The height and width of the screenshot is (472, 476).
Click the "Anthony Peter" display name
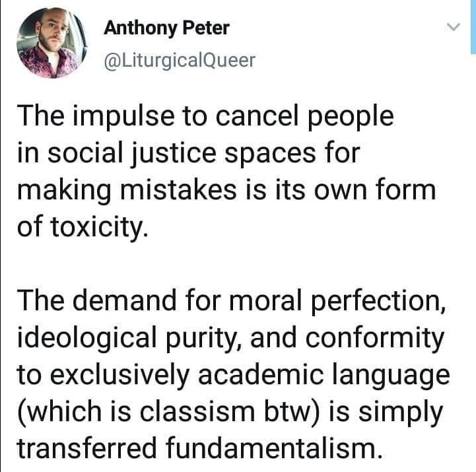click(x=166, y=29)
